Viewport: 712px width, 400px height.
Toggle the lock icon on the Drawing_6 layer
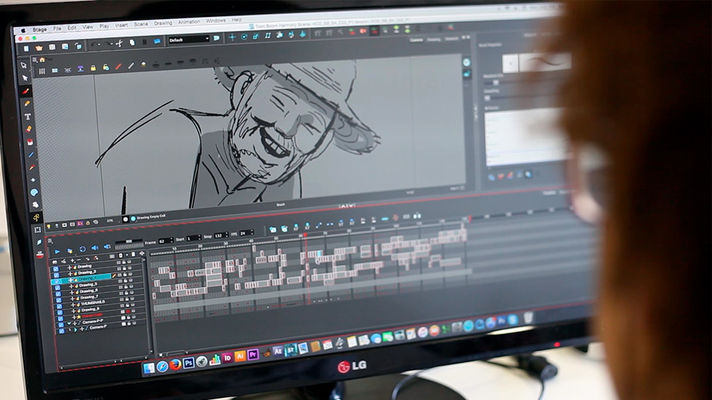pyautogui.click(x=126, y=287)
